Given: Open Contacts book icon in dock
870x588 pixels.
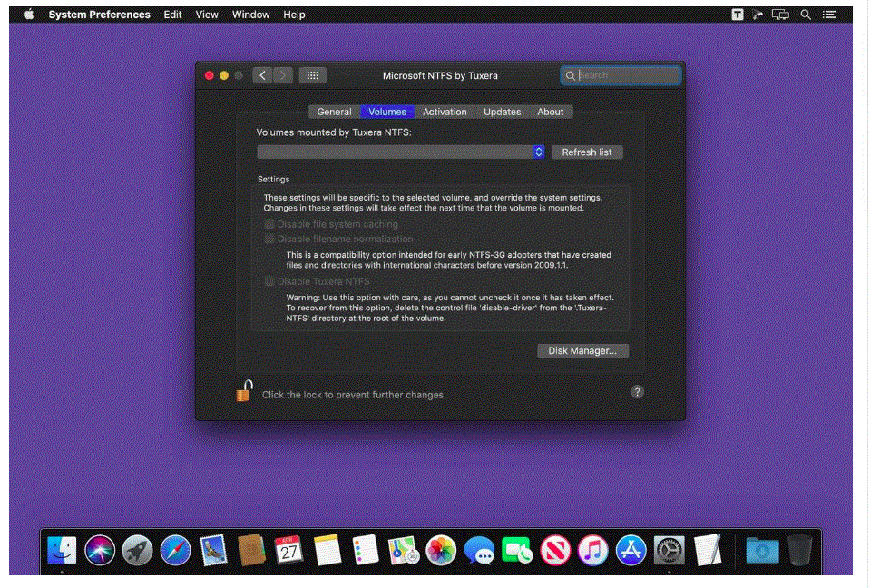Looking at the screenshot, I should pos(251,550).
